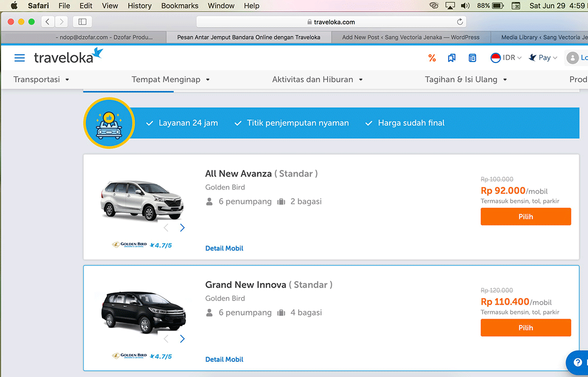Screen dimensions: 588x377
Task: Expand the Traveloka Pay dropdown
Action: pyautogui.click(x=543, y=58)
